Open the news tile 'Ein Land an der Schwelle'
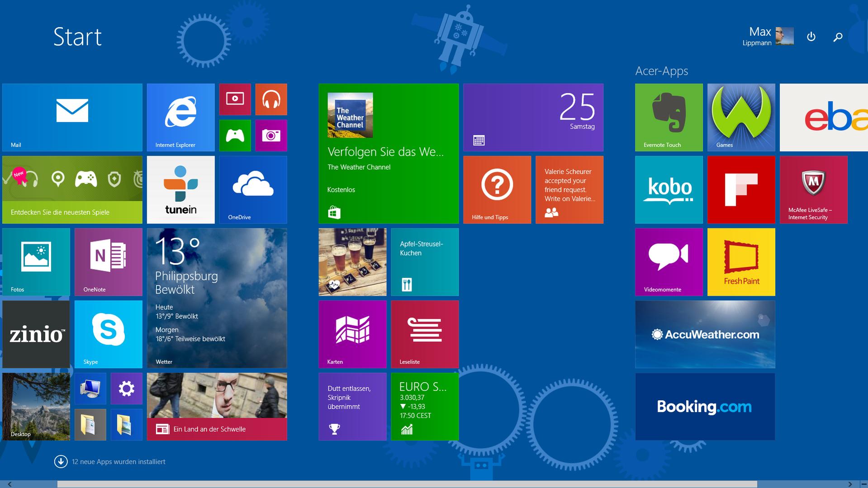 tap(217, 407)
